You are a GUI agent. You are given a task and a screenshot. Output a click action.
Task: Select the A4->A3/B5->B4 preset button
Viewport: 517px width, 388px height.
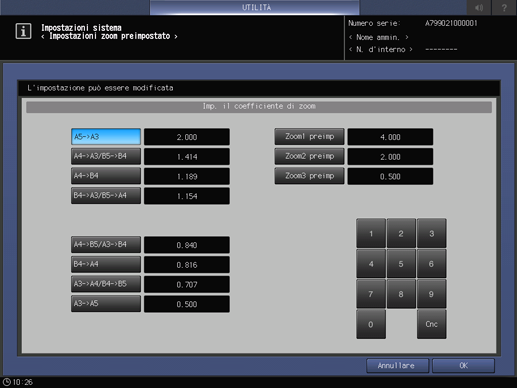(106, 156)
